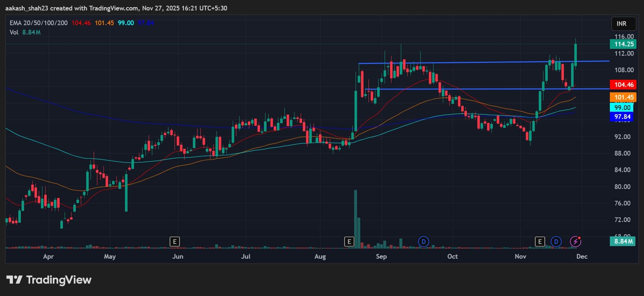Image resolution: width=644 pixels, height=296 pixels.
Task: Select the Vol indicator legend label
Action: (14, 32)
